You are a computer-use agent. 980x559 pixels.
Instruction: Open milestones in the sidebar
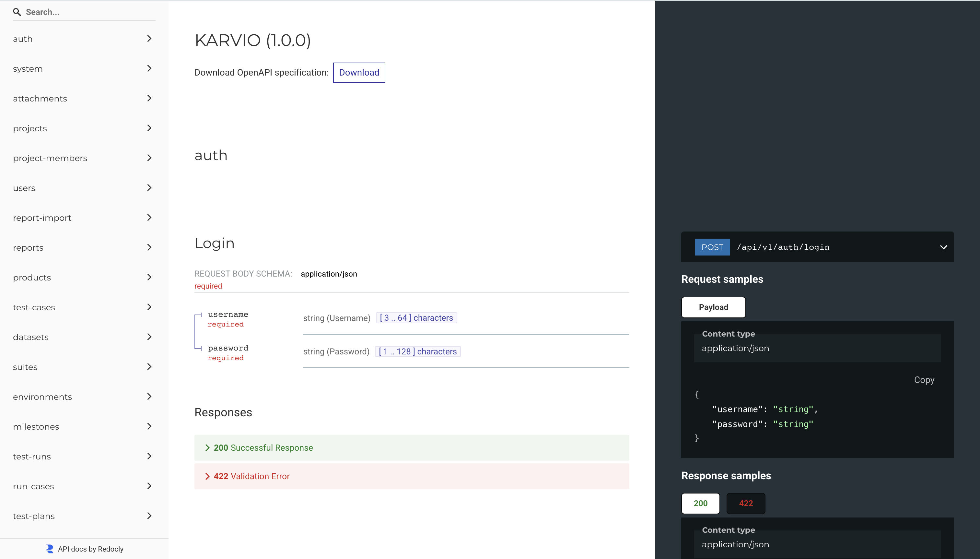coord(84,426)
